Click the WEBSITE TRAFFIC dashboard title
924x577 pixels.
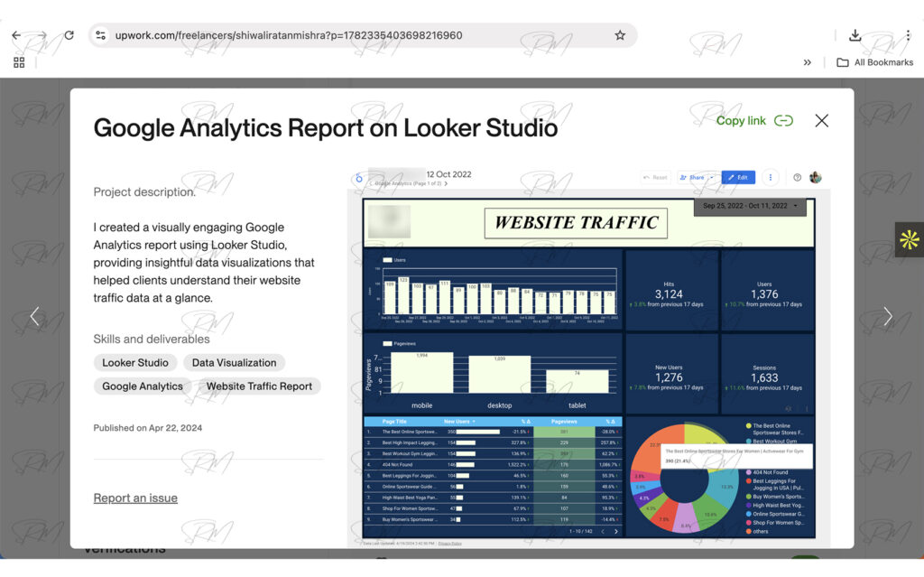[576, 222]
